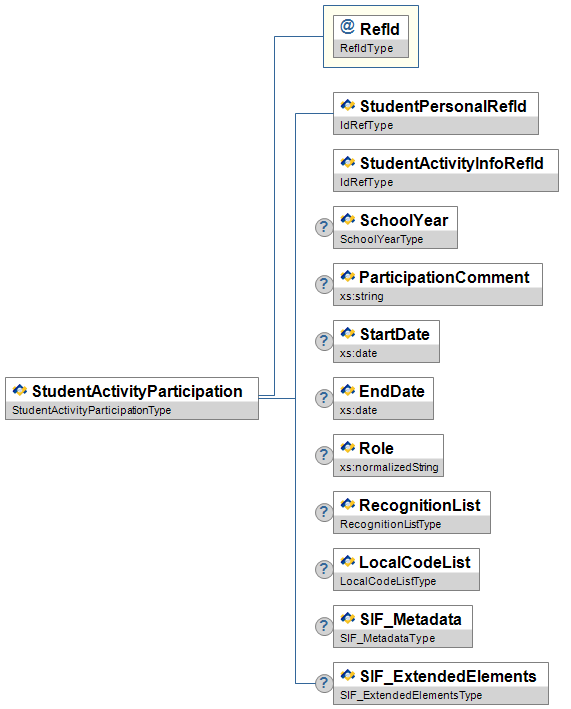
Task: Select the SIF_Metadata element box
Action: [x=403, y=626]
